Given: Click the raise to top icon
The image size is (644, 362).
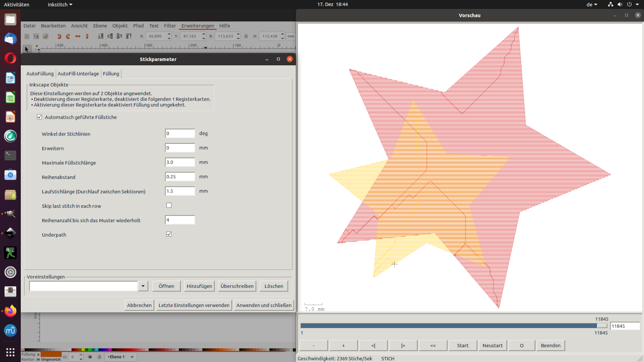Looking at the screenshot, I should [129, 36].
